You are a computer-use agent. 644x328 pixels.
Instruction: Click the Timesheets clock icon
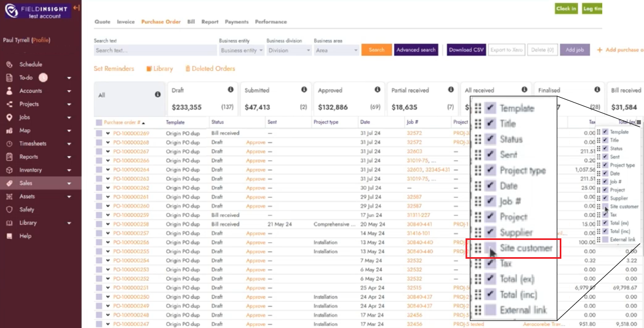[x=9, y=144]
